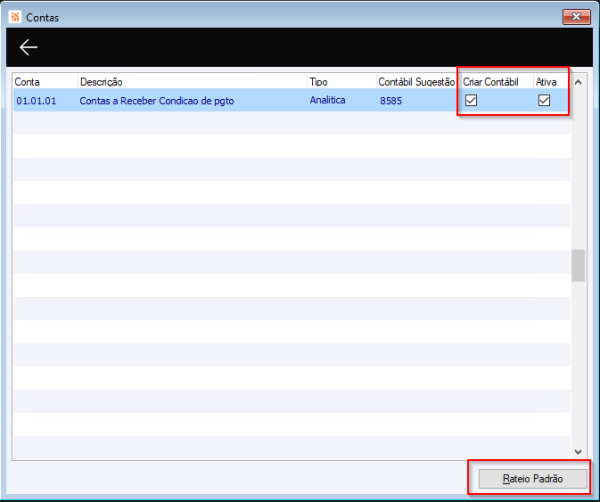
Task: Sort by the Conta column header
Action: [x=45, y=81]
